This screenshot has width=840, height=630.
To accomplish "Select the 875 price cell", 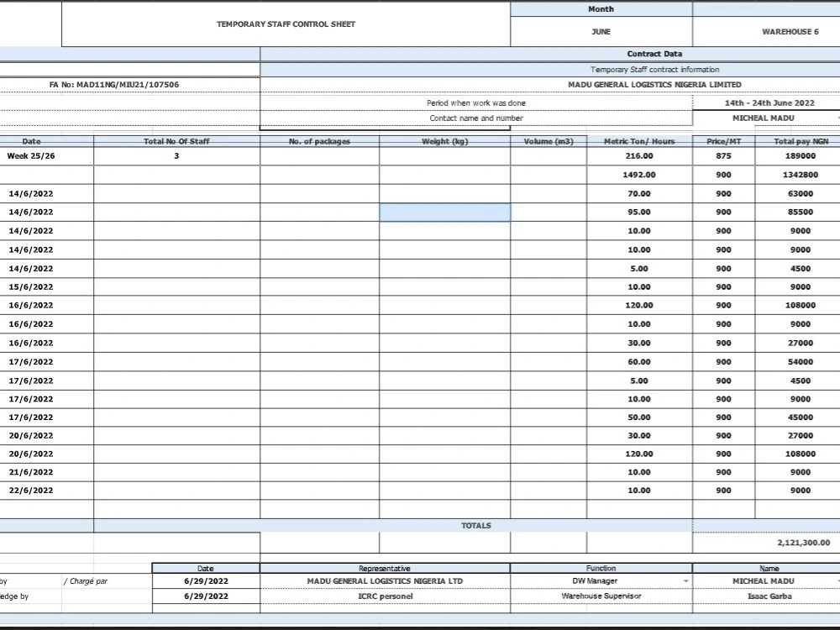I will (x=724, y=156).
